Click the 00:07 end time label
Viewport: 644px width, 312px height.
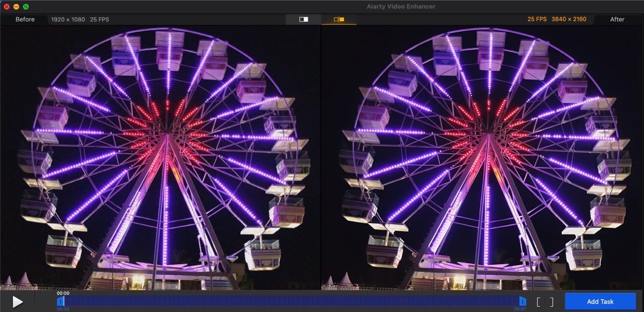pyautogui.click(x=520, y=309)
